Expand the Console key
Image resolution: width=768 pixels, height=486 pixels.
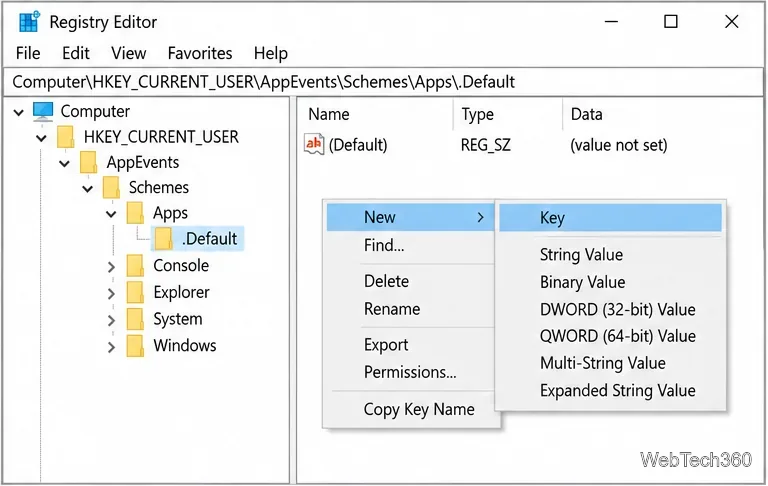click(x=111, y=267)
